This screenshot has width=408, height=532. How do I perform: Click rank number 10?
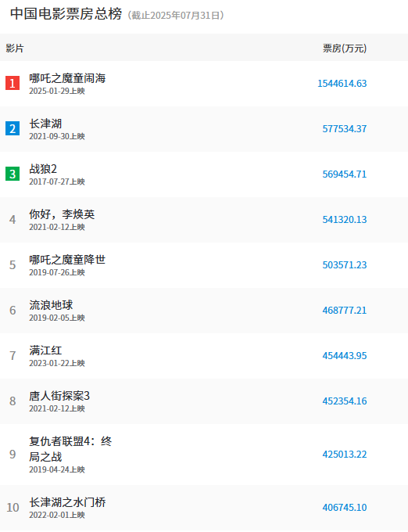[13, 508]
